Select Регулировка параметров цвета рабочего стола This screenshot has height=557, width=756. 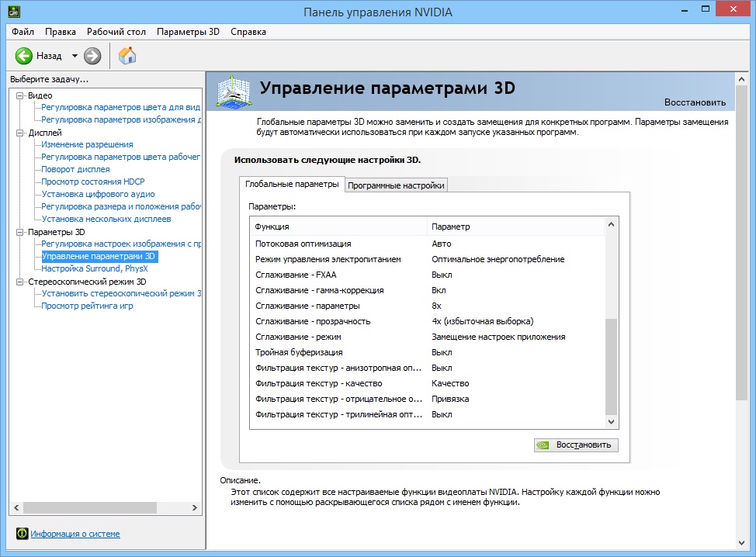(x=120, y=157)
